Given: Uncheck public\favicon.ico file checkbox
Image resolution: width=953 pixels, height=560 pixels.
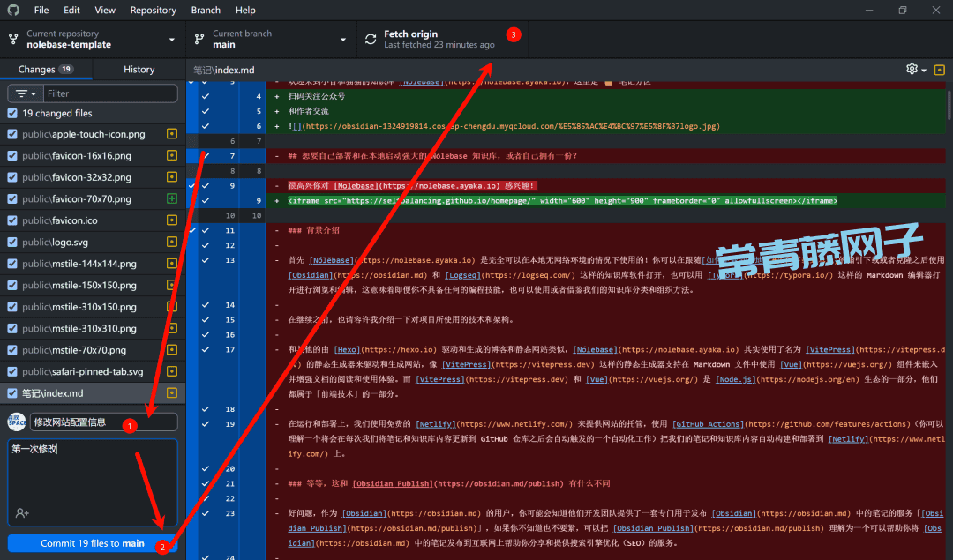Looking at the screenshot, I should point(12,220).
